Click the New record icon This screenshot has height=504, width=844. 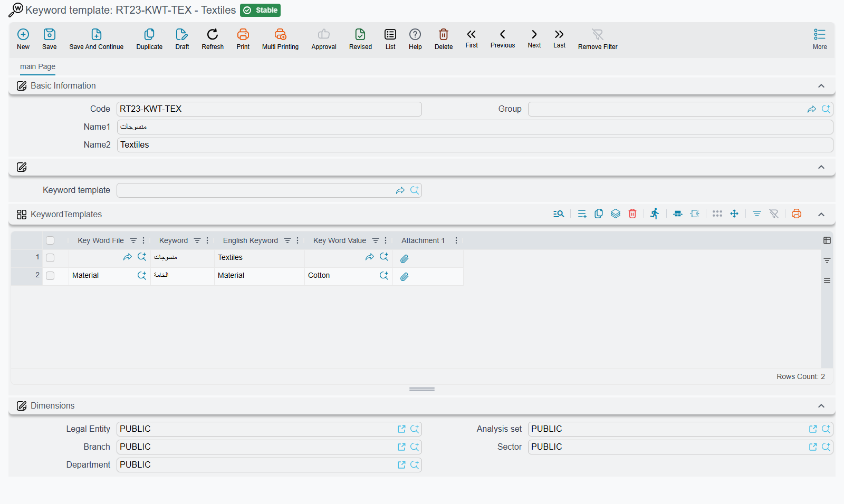pos(23,39)
